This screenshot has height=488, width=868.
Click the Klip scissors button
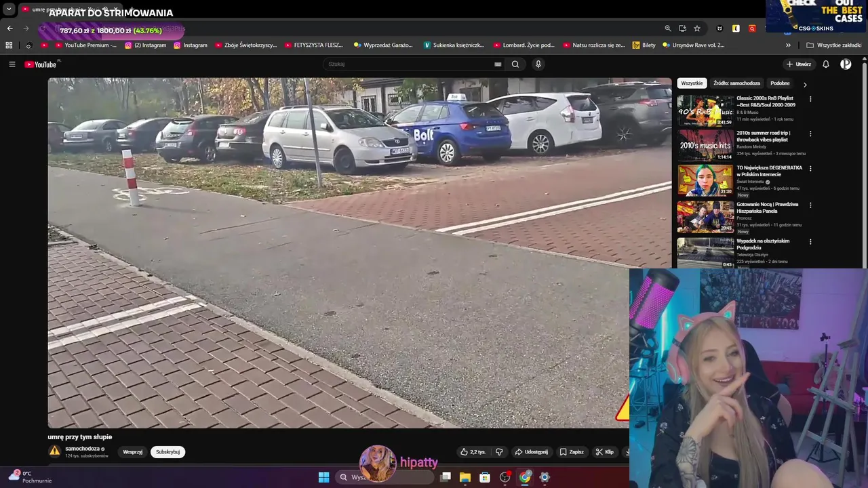point(604,452)
